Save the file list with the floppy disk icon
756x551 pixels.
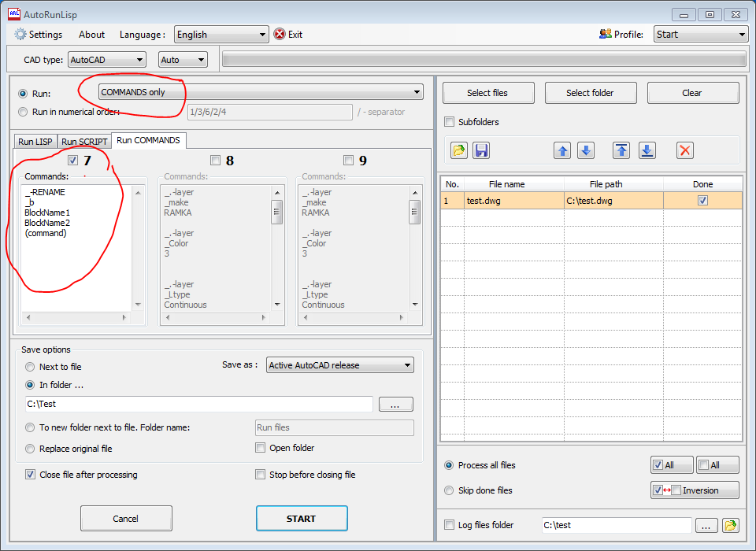point(482,150)
